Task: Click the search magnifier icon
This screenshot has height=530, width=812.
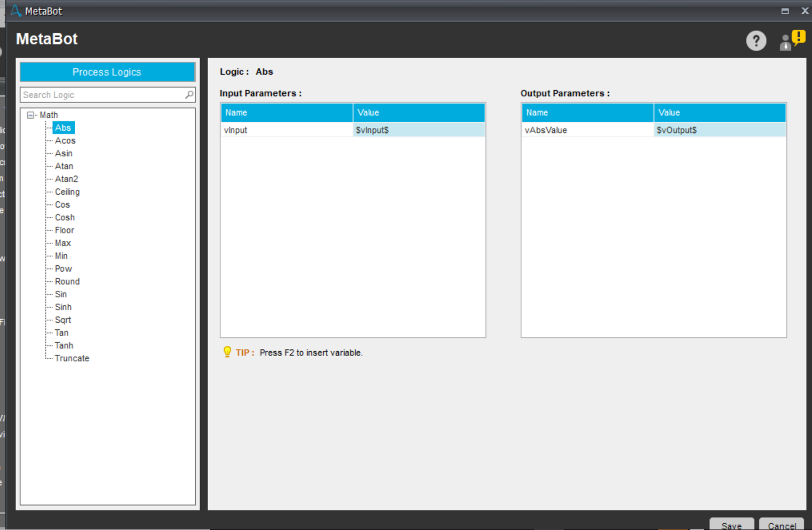Action: (x=189, y=94)
